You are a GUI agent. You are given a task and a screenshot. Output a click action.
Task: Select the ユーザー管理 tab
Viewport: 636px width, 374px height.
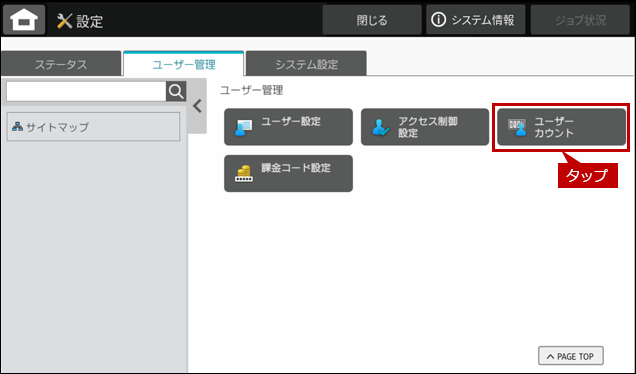[x=183, y=64]
